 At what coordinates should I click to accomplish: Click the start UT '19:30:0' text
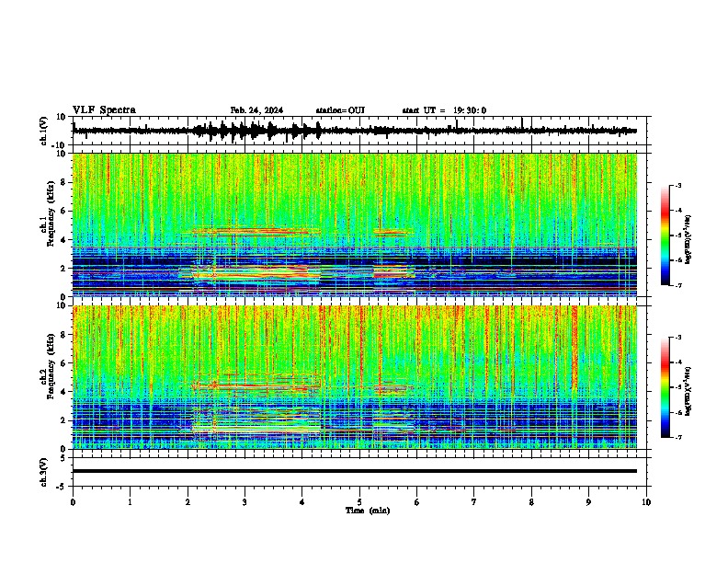pyautogui.click(x=470, y=110)
